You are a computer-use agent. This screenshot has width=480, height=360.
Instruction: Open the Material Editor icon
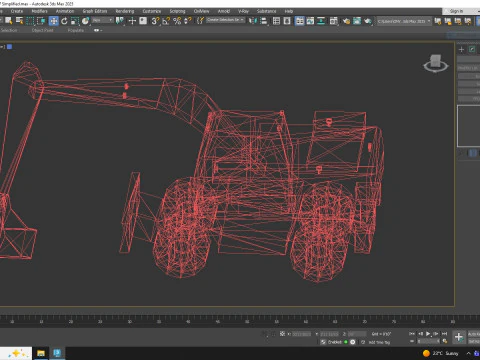click(334, 21)
